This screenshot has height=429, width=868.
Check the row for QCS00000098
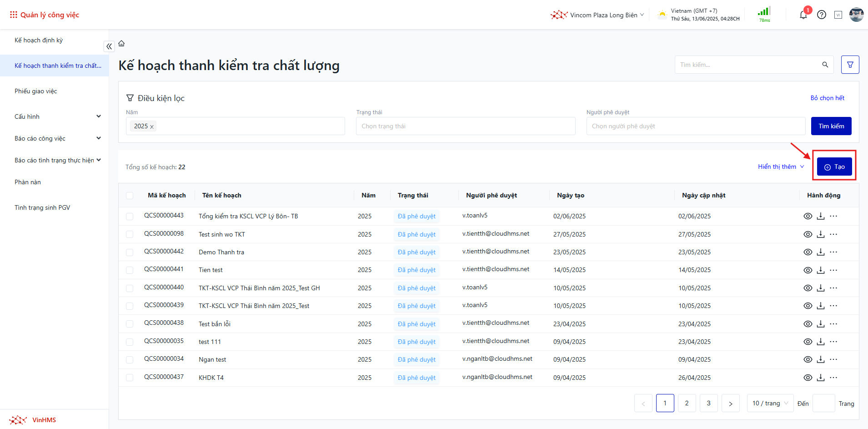click(x=130, y=234)
